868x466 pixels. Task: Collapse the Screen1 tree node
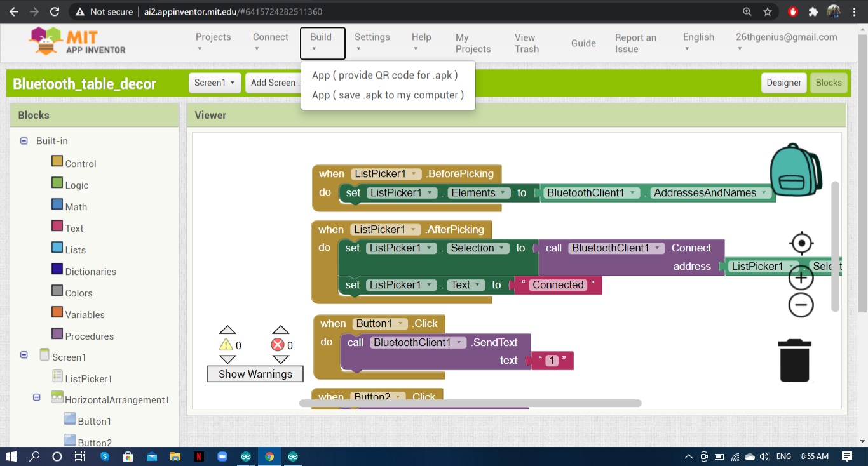coord(24,356)
